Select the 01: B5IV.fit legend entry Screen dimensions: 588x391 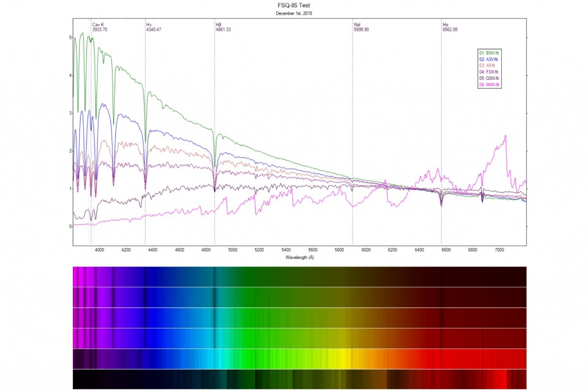pyautogui.click(x=489, y=53)
